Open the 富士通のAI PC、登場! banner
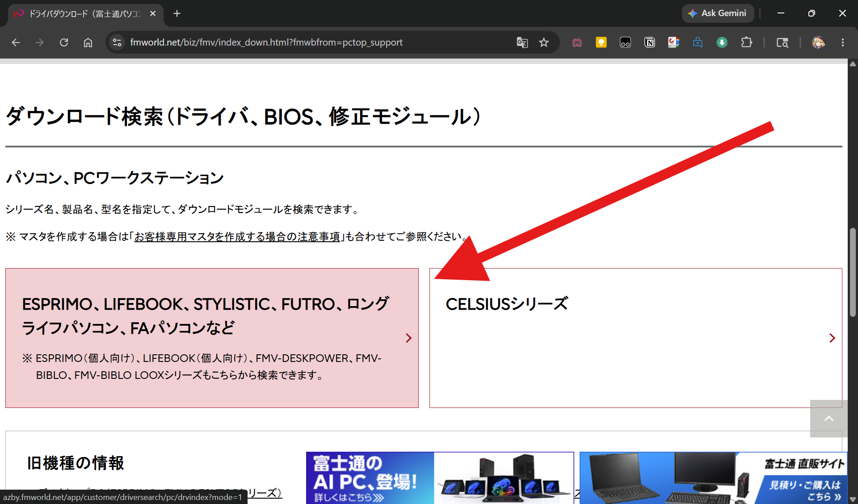Viewport: 858px width, 504px height. click(x=440, y=478)
